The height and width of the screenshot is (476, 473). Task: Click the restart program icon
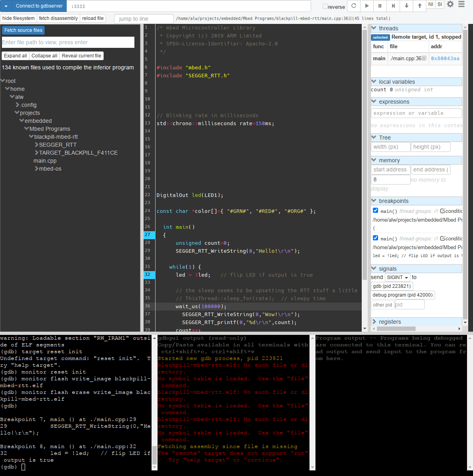point(354,6)
